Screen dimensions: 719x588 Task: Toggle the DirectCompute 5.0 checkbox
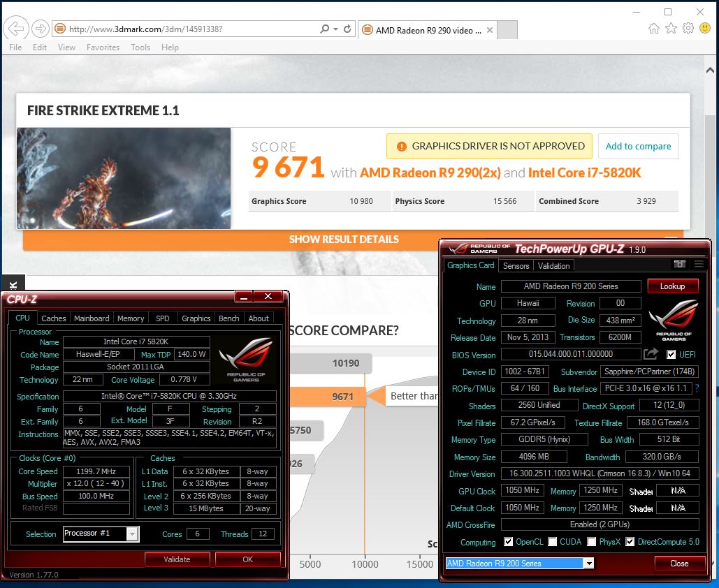(630, 542)
